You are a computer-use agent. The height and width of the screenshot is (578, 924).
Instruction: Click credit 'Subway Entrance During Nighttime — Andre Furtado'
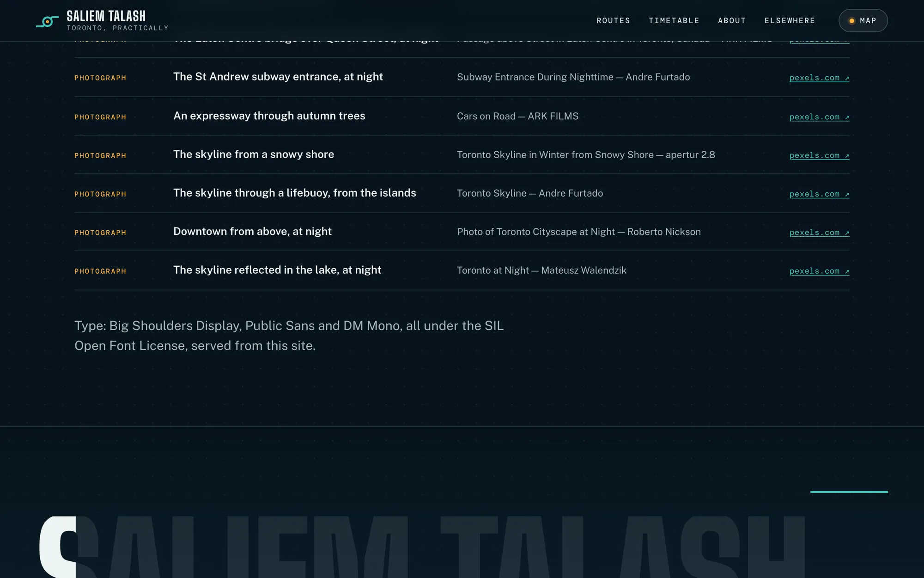pos(573,77)
